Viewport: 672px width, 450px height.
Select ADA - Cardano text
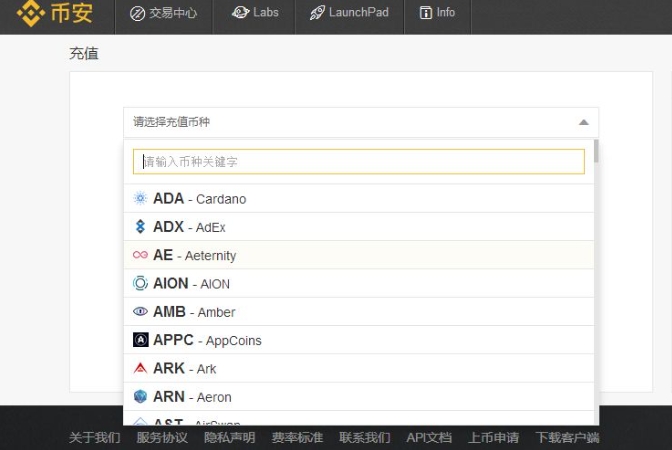tap(200, 199)
